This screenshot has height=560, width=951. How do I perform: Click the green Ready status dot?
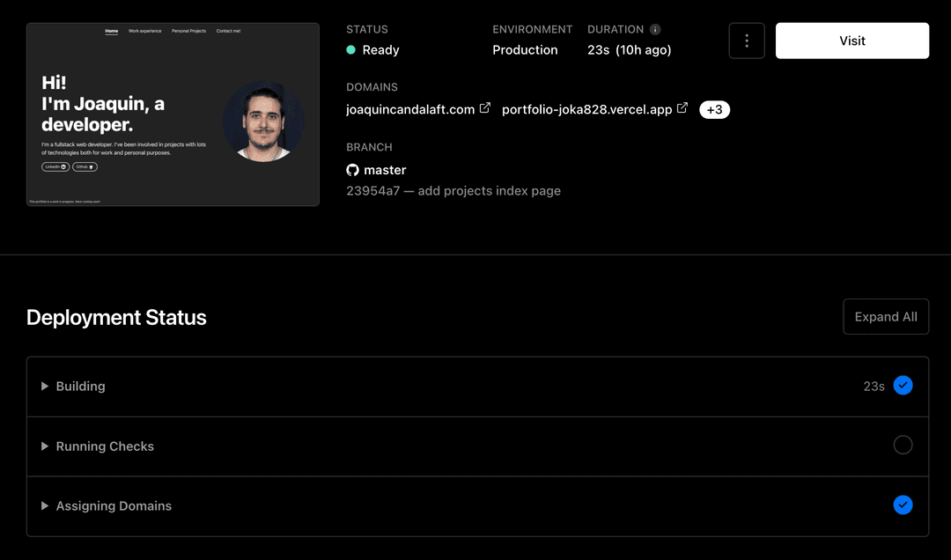pyautogui.click(x=350, y=50)
